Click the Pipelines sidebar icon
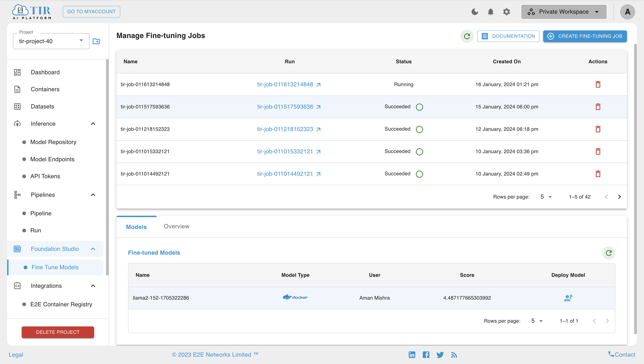This screenshot has width=644, height=364. click(17, 195)
